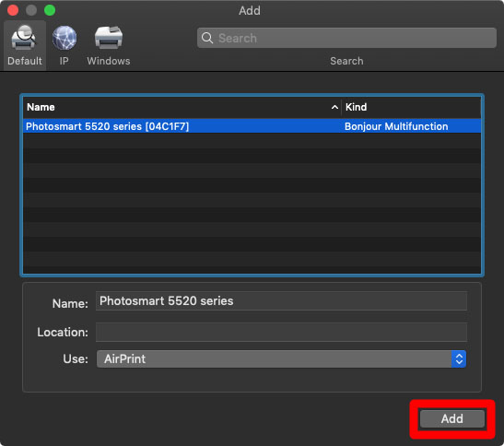The height and width of the screenshot is (446, 504).
Task: Open the Use AirPrint dropdown
Action: (x=281, y=358)
